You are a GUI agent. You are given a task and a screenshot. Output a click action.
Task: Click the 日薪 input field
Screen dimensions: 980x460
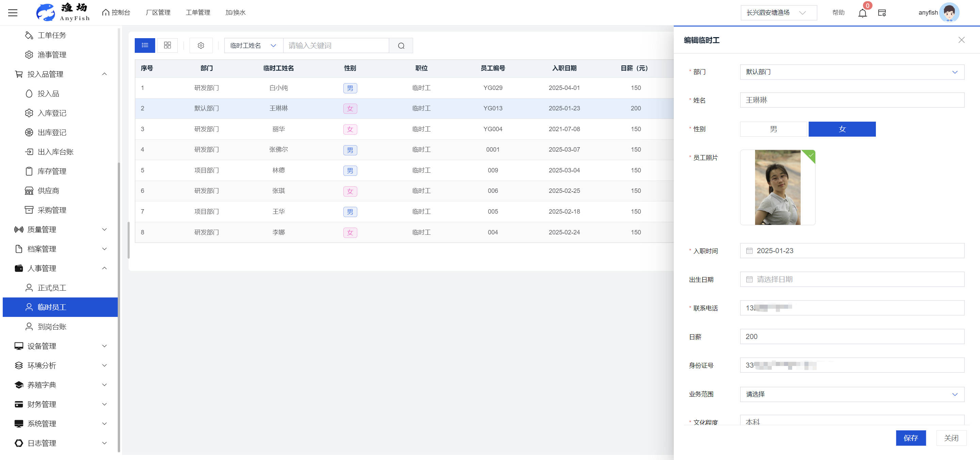pyautogui.click(x=851, y=337)
